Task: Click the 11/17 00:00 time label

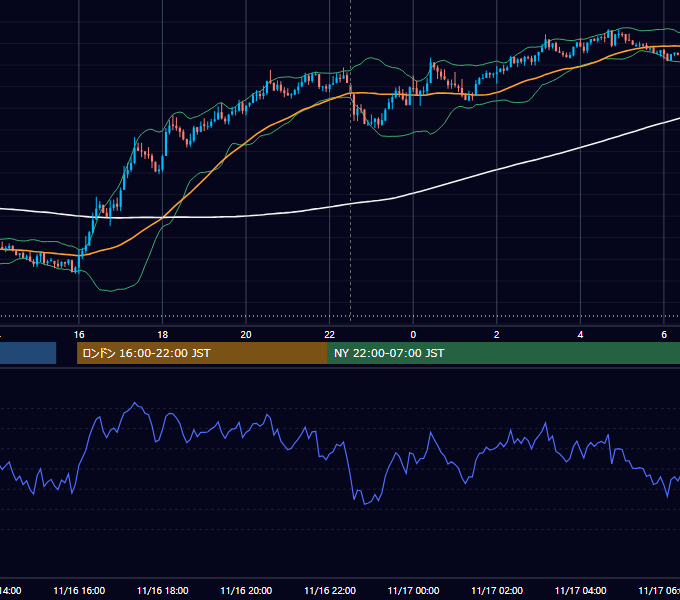Action: point(413,591)
